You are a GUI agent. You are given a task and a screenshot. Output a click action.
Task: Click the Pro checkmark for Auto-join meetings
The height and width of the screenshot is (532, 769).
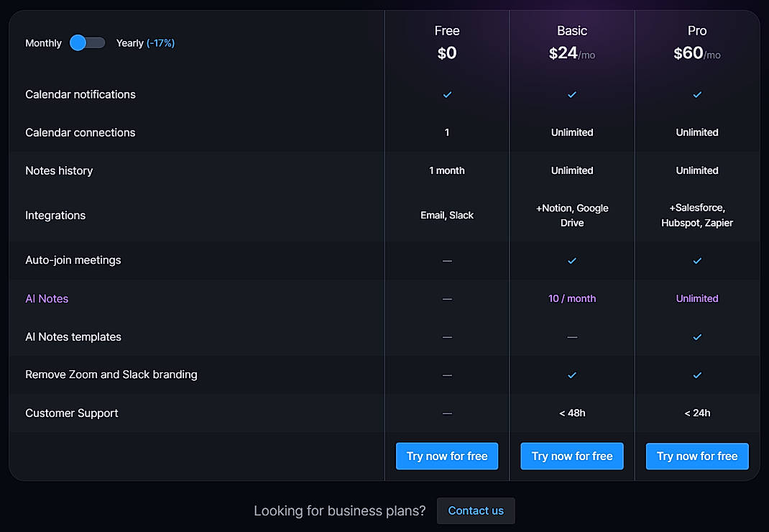click(697, 260)
